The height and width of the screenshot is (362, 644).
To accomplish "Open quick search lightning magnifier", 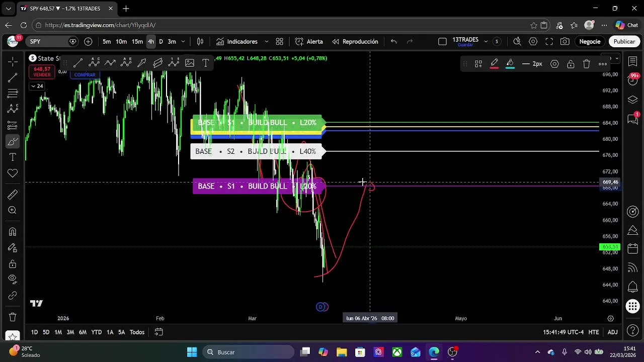I will click(x=517, y=42).
